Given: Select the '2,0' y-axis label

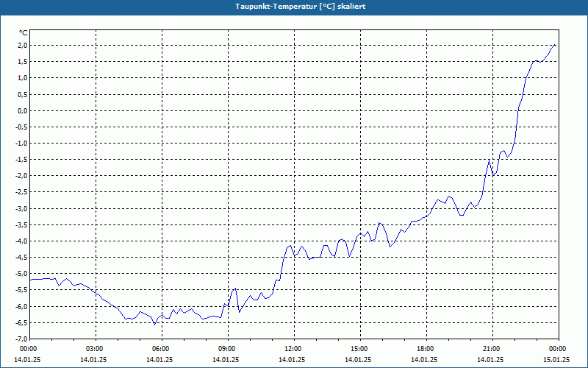Looking at the screenshot, I should click(x=23, y=46).
